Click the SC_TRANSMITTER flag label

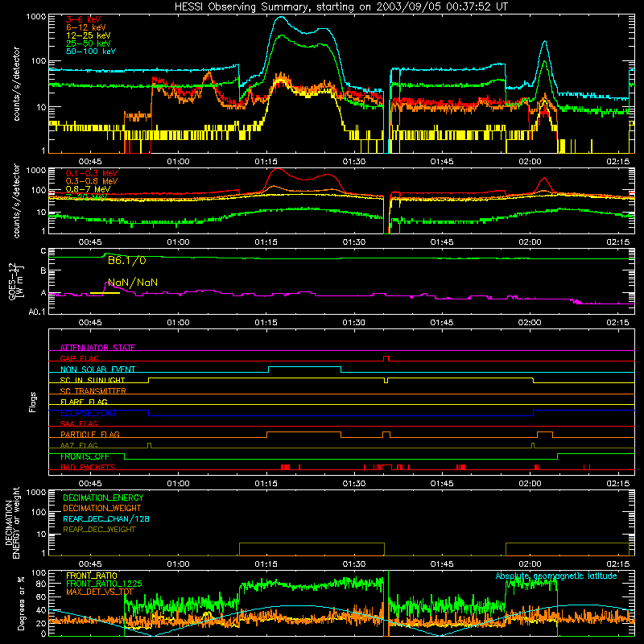click(93, 391)
